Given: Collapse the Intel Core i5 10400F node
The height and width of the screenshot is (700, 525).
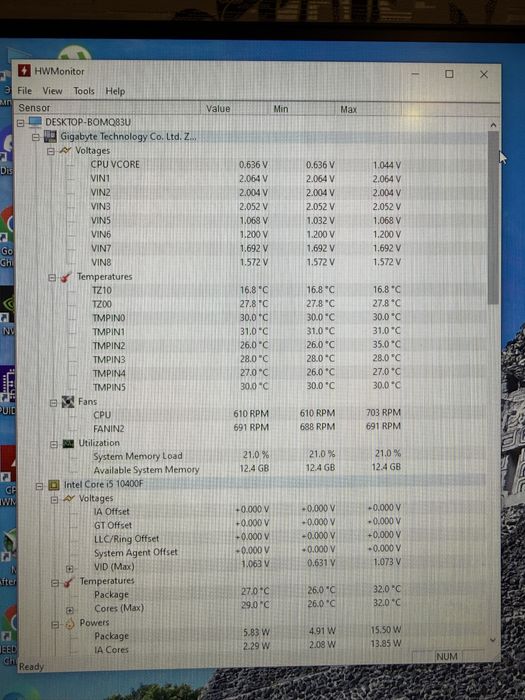Looking at the screenshot, I should 39,486.
